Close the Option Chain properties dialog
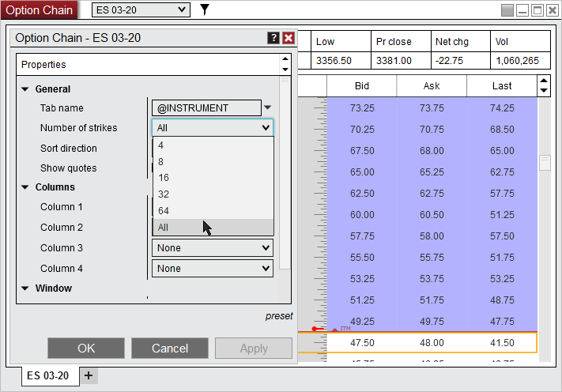 tap(289, 38)
